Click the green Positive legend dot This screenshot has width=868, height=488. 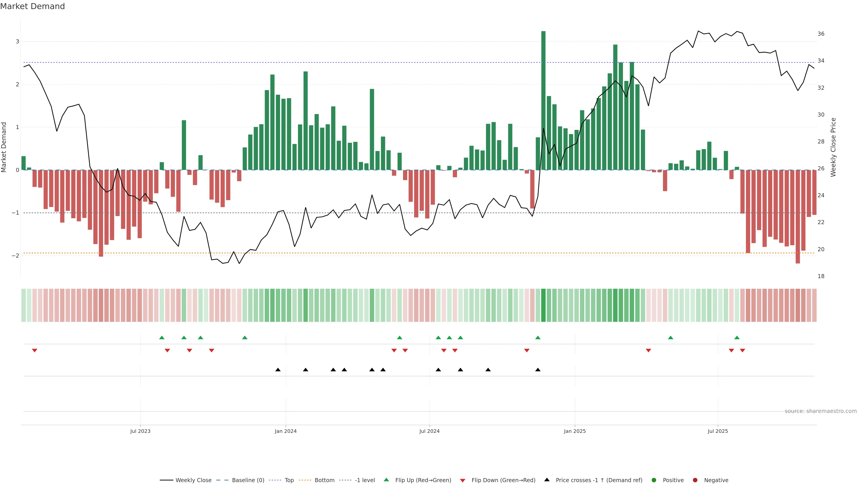tap(654, 480)
